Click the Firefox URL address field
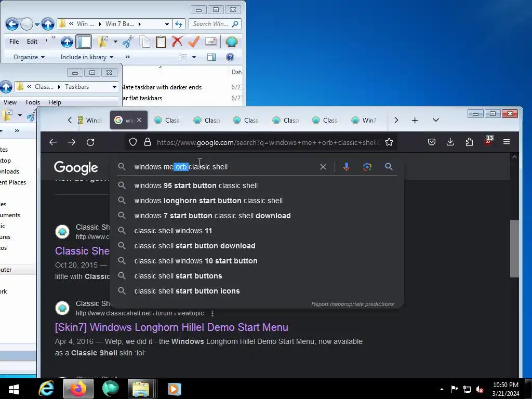The image size is (532, 399). tap(268, 142)
